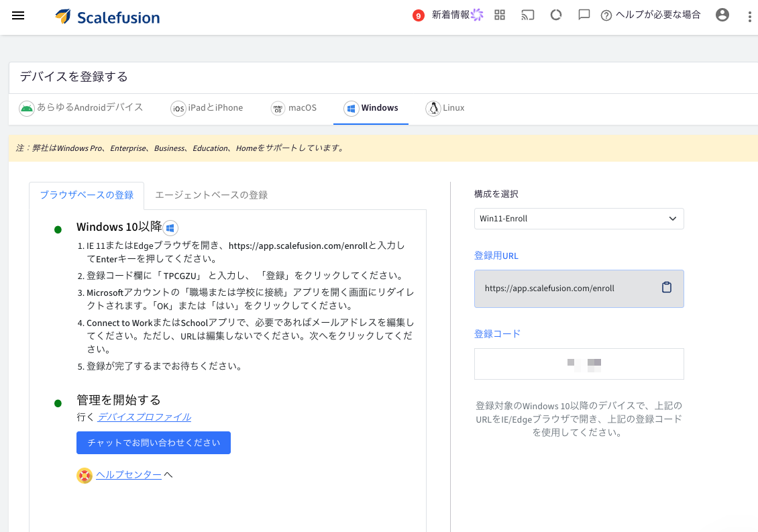Click the チャットでお問い合わせください button
The height and width of the screenshot is (532, 758).
click(x=153, y=443)
